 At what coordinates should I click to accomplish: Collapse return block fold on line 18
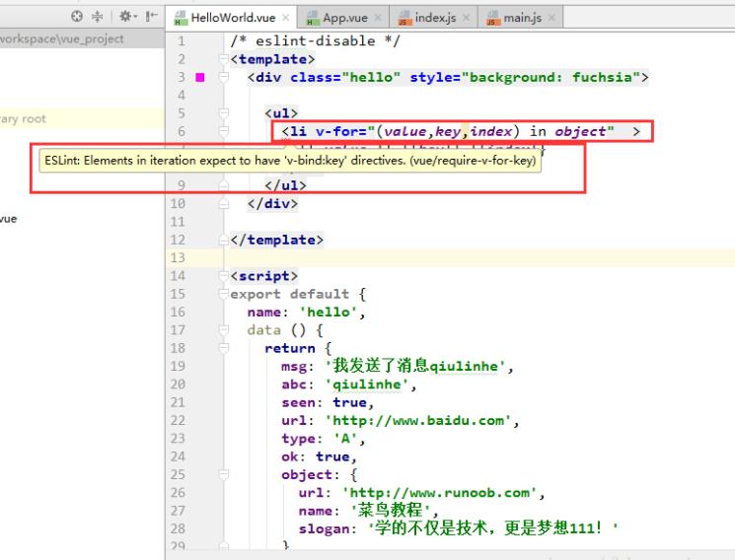coord(224,348)
